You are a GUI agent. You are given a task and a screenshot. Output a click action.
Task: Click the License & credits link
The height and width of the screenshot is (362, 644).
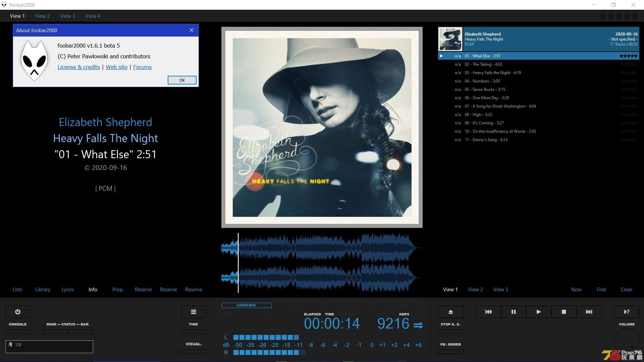click(x=79, y=67)
